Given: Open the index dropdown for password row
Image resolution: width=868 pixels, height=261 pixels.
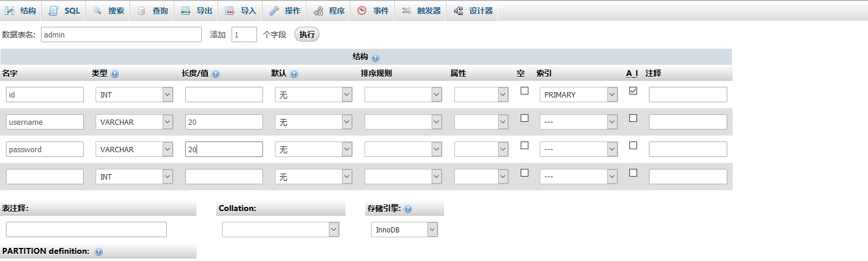Looking at the screenshot, I should point(578,149).
